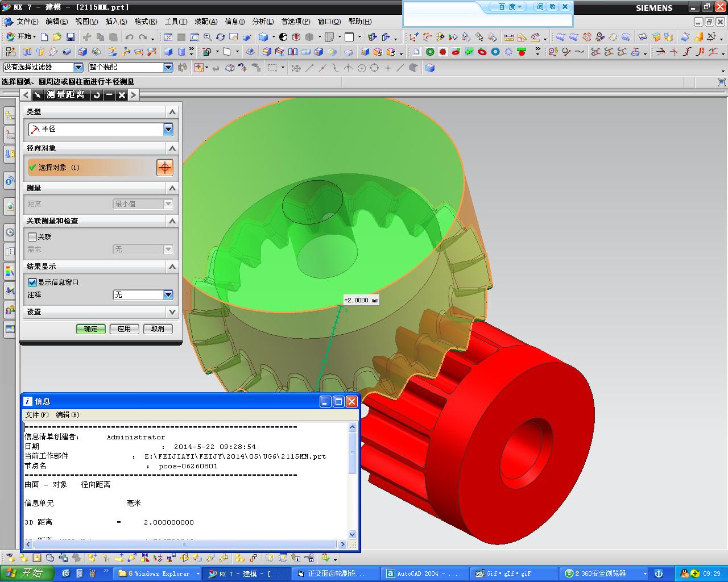Click the info window vertical scrollbar thumb
Viewport: 728px width, 582px height.
[352, 452]
